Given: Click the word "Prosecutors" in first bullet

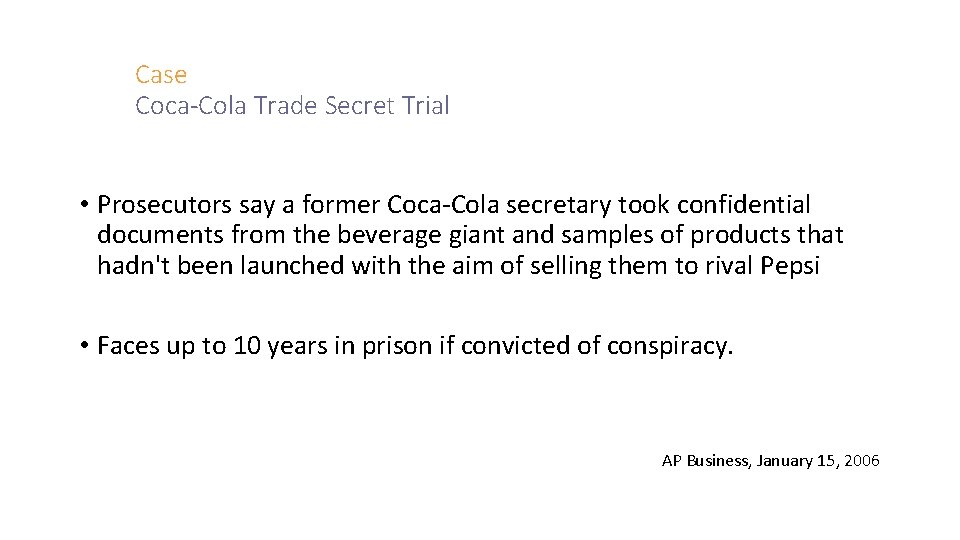Looking at the screenshot, I should 165,205.
